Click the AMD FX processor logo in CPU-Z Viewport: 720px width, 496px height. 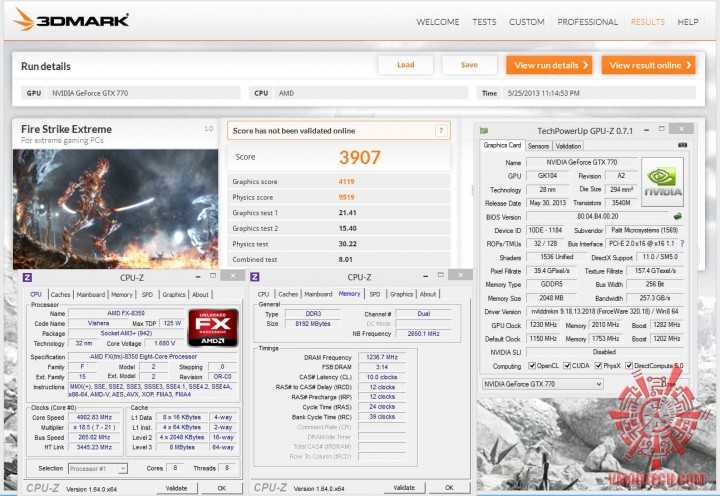pos(213,327)
